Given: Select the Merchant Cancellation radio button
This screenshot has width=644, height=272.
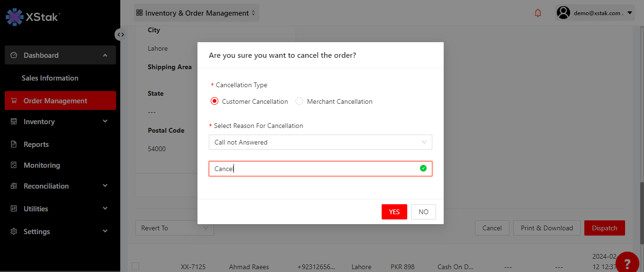Looking at the screenshot, I should coord(299,101).
